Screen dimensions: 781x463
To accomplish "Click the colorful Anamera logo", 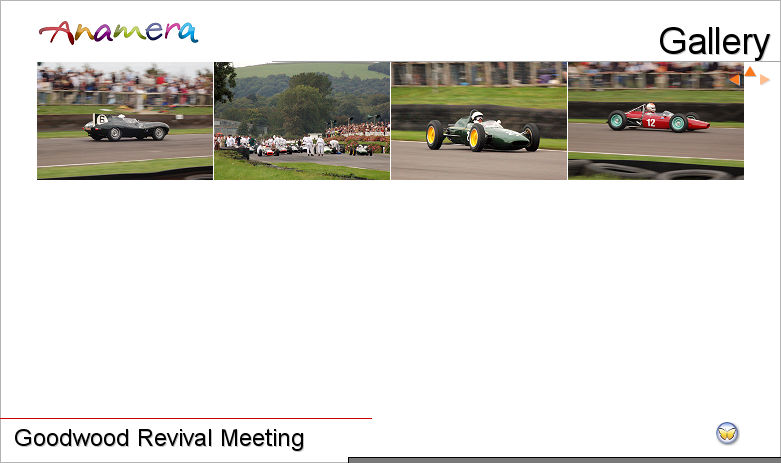I will point(118,32).
